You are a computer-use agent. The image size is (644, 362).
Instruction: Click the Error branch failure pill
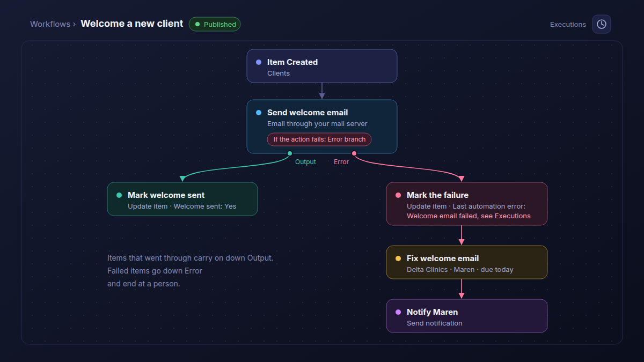(319, 139)
